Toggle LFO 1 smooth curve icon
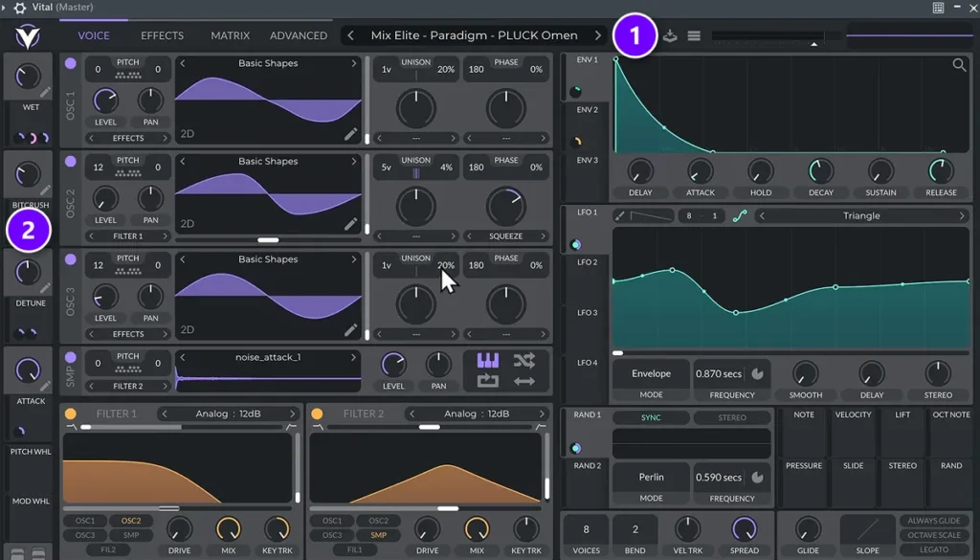Viewport: 980px width, 560px height. click(740, 215)
